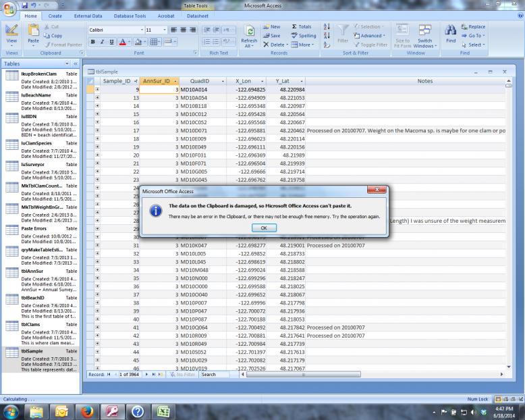Open the Home ribbon tab
This screenshot has height=420, width=525.
pyautogui.click(x=31, y=16)
